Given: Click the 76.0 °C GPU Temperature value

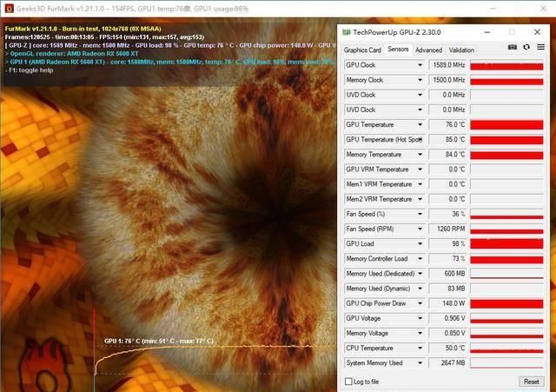Looking at the screenshot, I should [447, 124].
